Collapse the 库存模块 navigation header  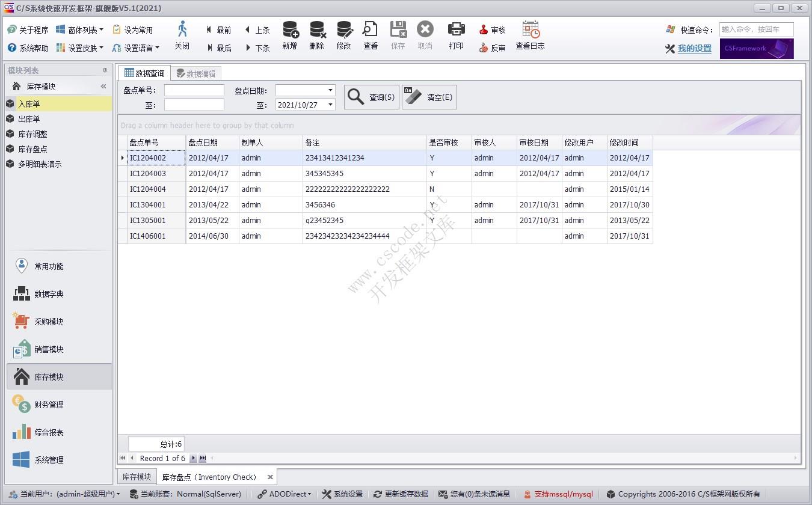click(103, 87)
